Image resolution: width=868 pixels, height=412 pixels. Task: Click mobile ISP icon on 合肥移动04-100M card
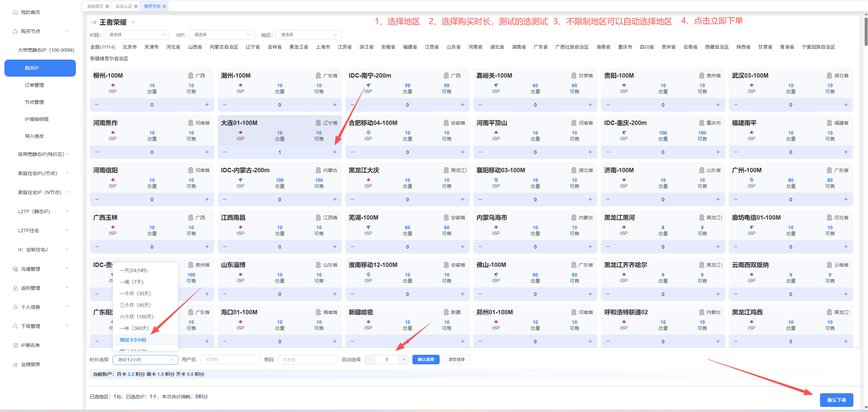coord(368,132)
